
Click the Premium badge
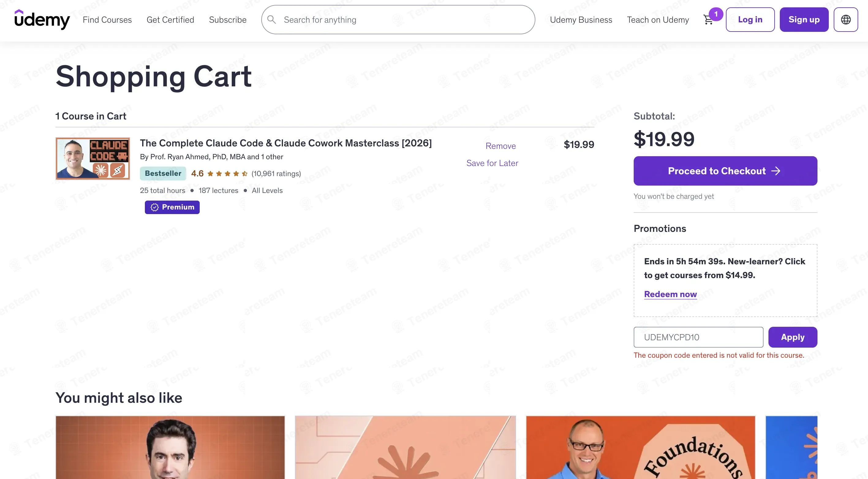[172, 207]
